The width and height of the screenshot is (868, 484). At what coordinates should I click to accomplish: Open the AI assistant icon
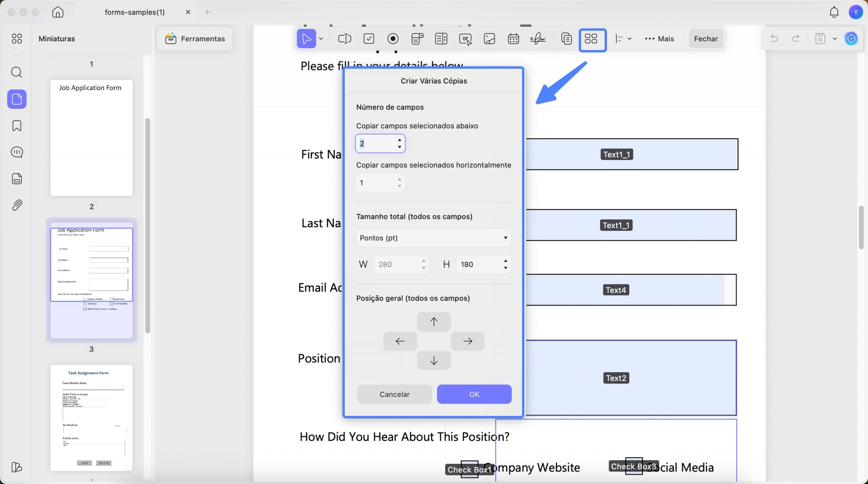[851, 39]
